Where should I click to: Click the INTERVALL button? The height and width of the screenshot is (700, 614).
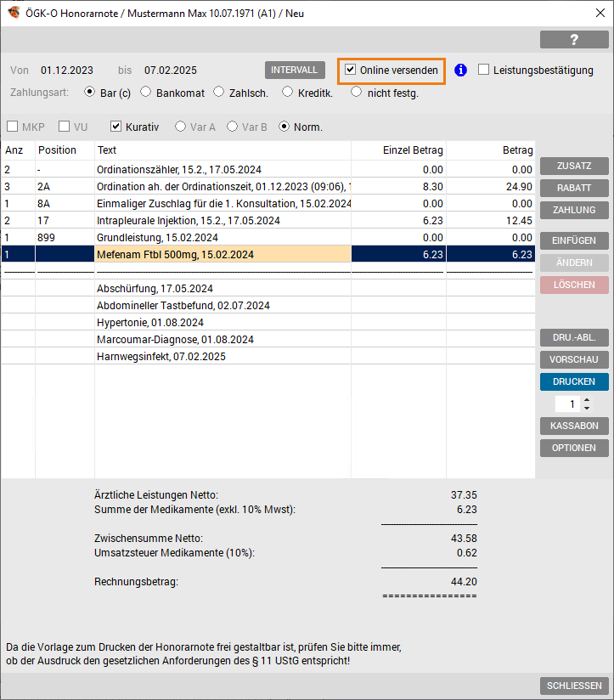tap(295, 71)
